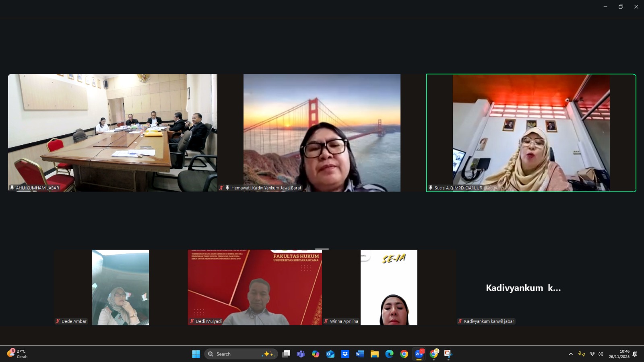Open Wi-Fi network settings in the tray
This screenshot has width=644, height=362.
pos(592,354)
